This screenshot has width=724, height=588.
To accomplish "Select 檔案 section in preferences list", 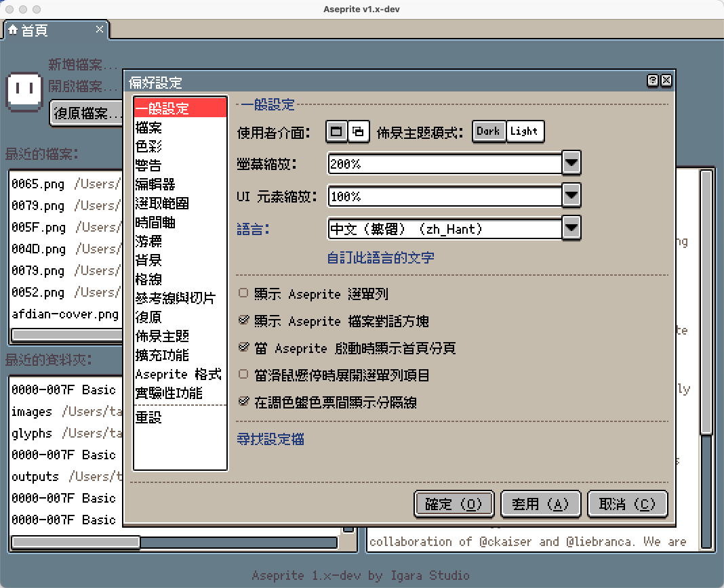I will (x=180, y=127).
